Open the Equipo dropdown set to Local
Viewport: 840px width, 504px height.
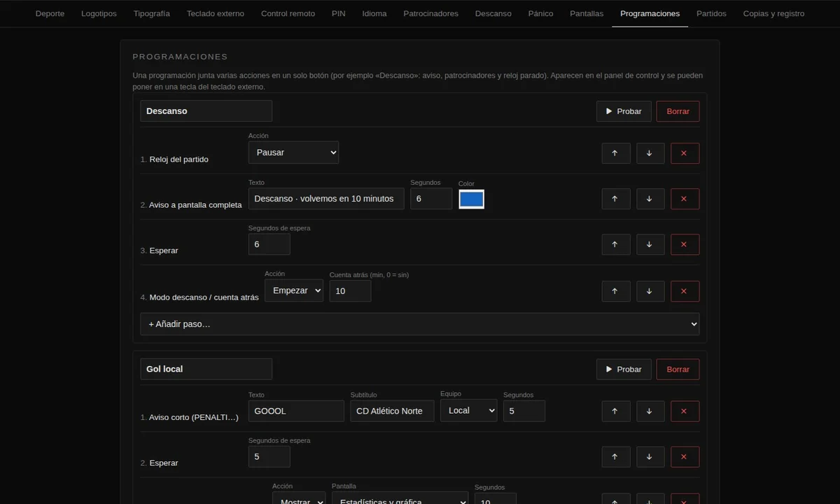pos(468,410)
